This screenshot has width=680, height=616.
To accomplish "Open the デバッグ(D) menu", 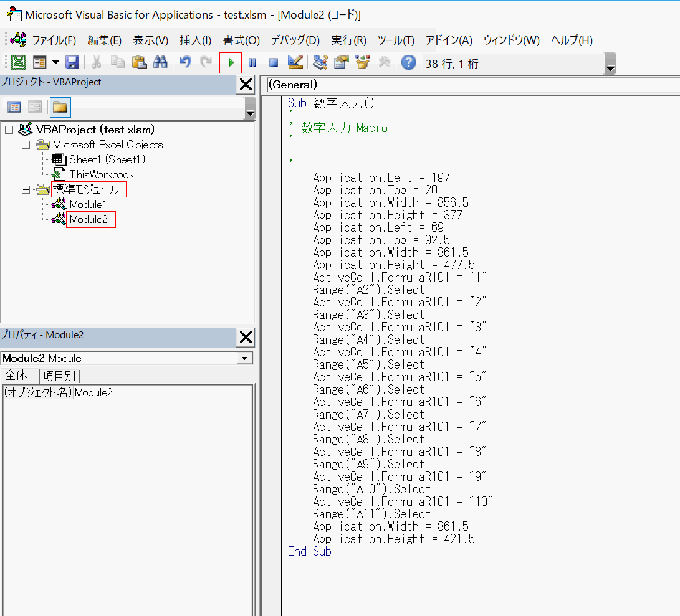I will 295,40.
